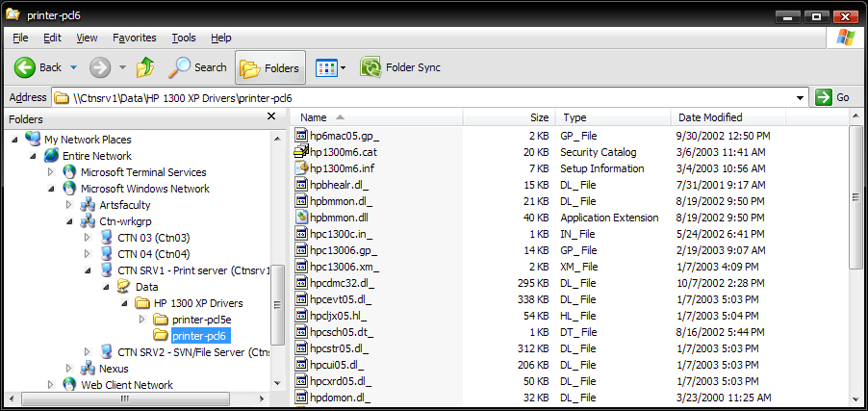This screenshot has width=868, height=411.
Task: Launch Folder Sync from toolbar
Action: pos(400,67)
